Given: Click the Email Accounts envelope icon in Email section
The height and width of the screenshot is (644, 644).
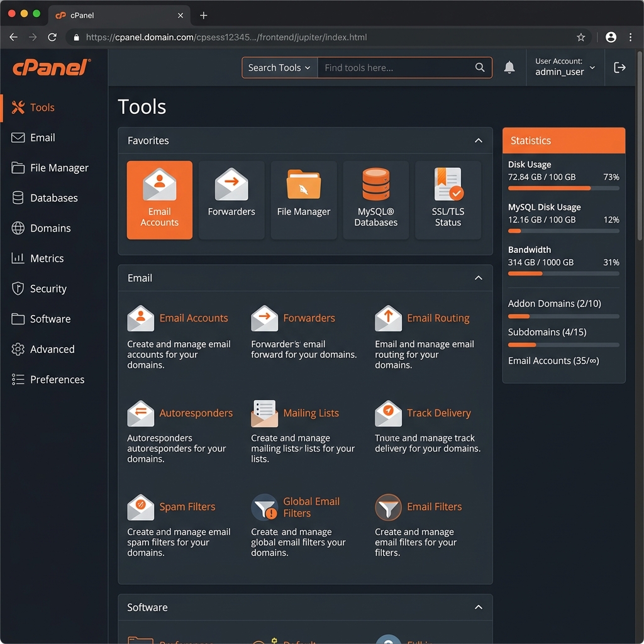Looking at the screenshot, I should click(140, 318).
